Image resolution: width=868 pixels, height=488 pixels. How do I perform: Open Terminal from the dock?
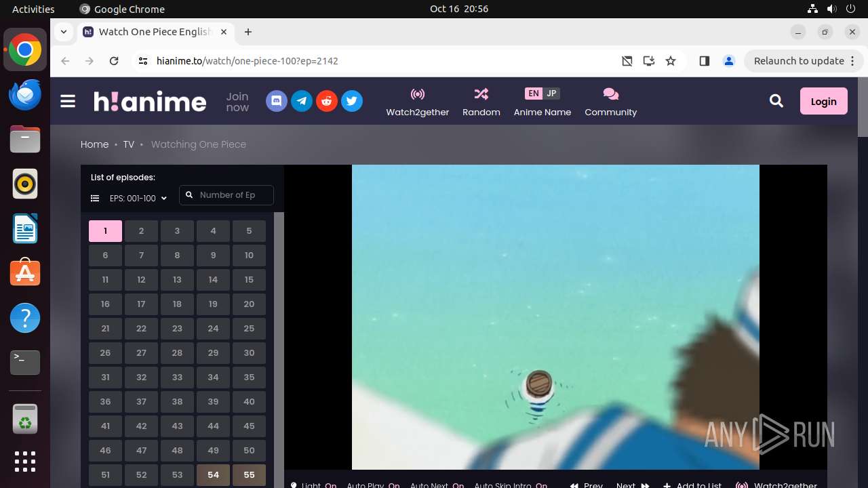click(25, 363)
